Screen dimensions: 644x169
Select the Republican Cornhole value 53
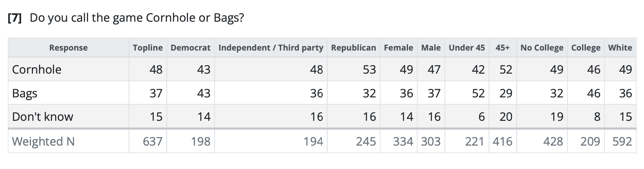[x=369, y=70]
